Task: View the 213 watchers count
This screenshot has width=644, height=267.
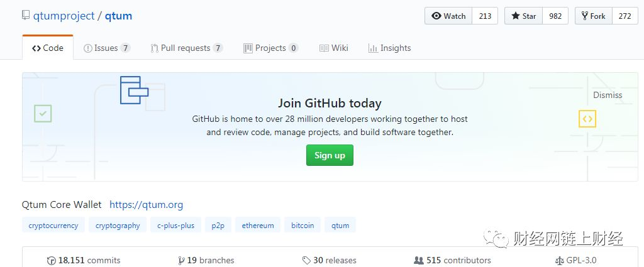Action: [x=485, y=16]
